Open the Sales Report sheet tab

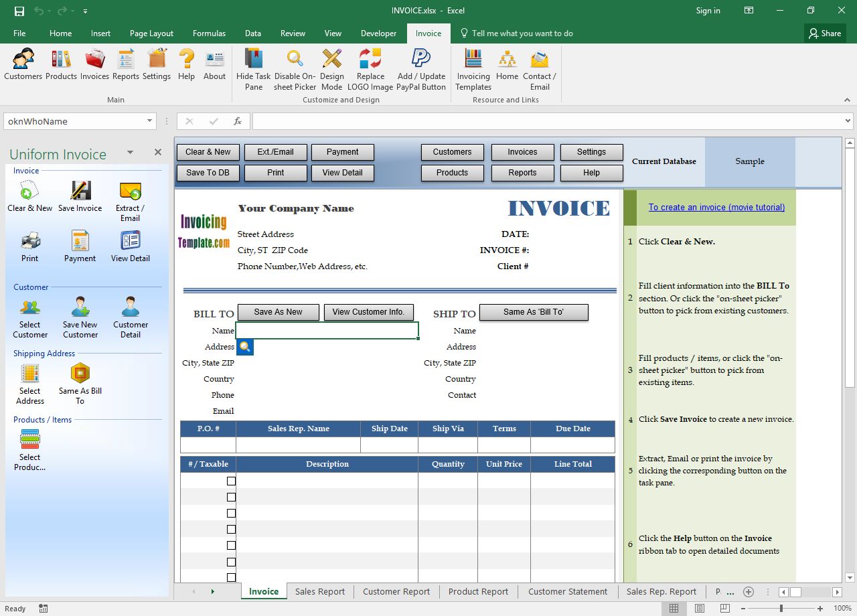click(320, 591)
